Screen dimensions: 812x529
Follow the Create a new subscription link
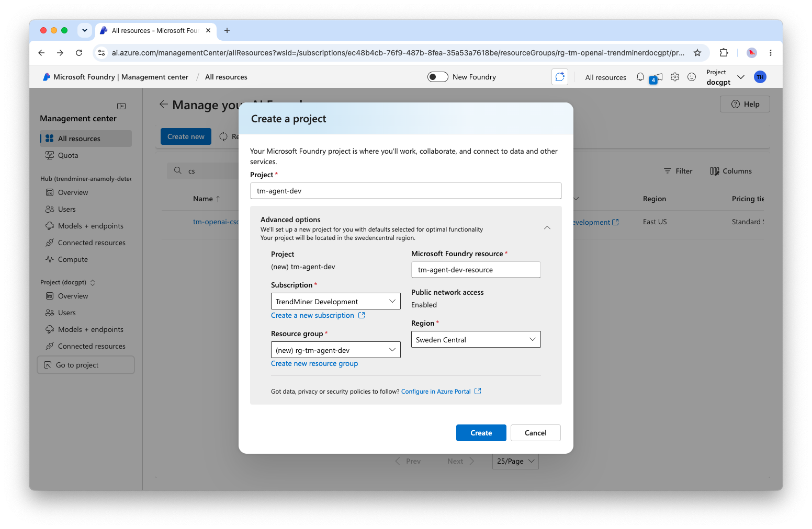click(318, 315)
